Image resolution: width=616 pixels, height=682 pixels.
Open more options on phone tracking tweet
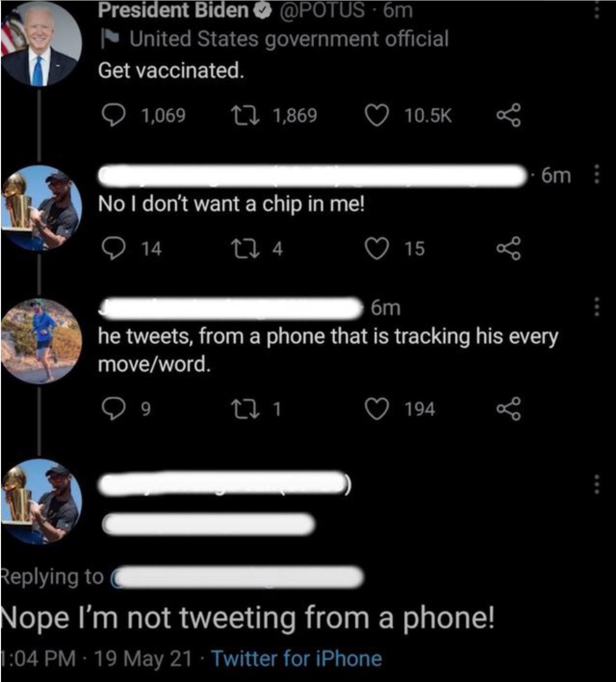597,306
